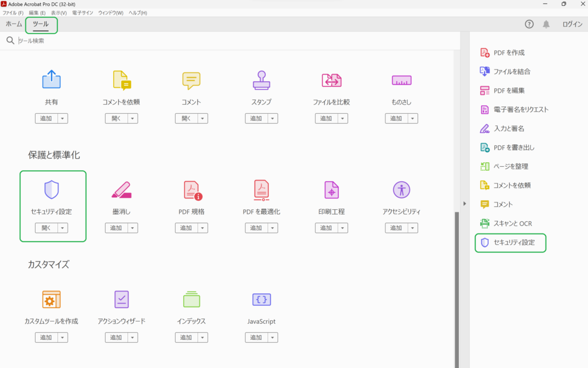The height and width of the screenshot is (368, 588).
Task: Open the ファイル(F) menu
Action: [x=13, y=13]
